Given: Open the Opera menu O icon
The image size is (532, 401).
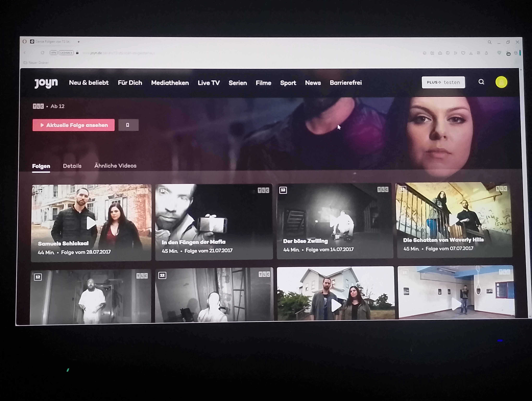Looking at the screenshot, I should click(x=25, y=42).
